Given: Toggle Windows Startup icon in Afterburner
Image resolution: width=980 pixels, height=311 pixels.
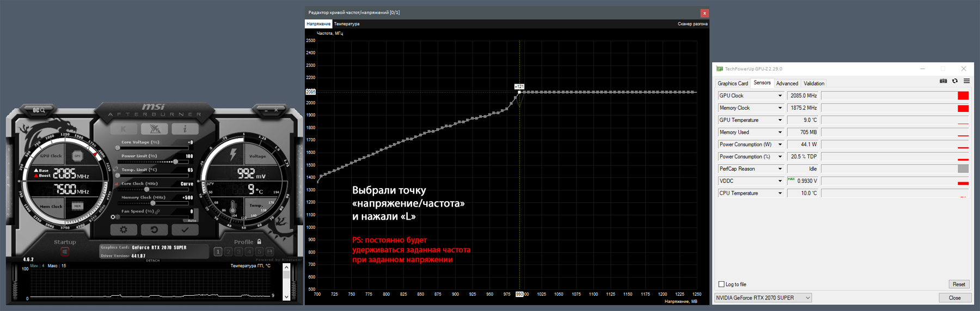Looking at the screenshot, I should coord(65,251).
